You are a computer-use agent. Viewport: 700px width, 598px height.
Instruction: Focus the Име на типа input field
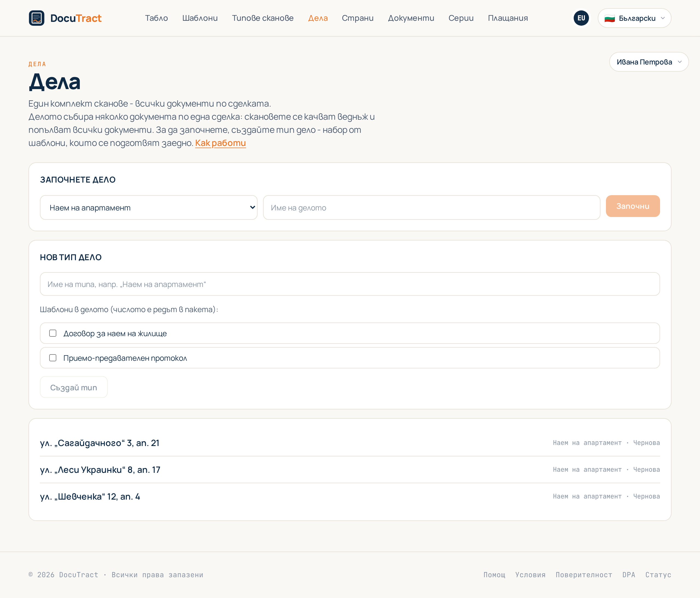pos(350,284)
